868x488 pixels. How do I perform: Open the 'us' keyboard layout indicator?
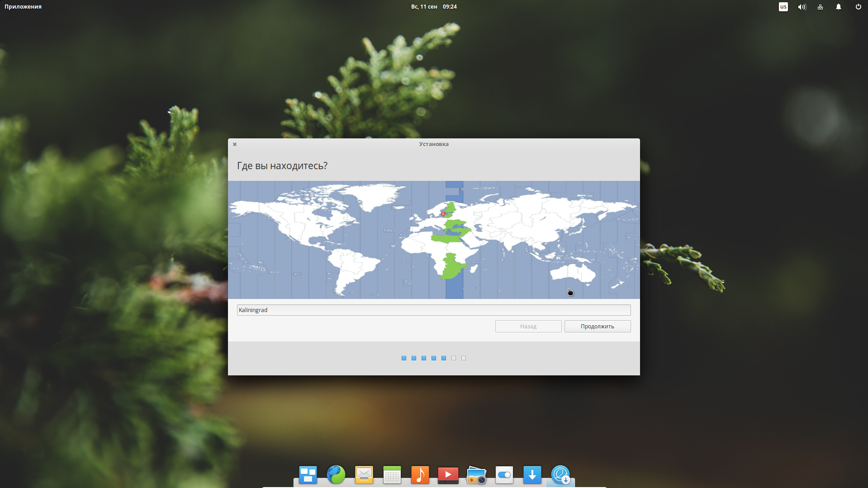click(783, 7)
